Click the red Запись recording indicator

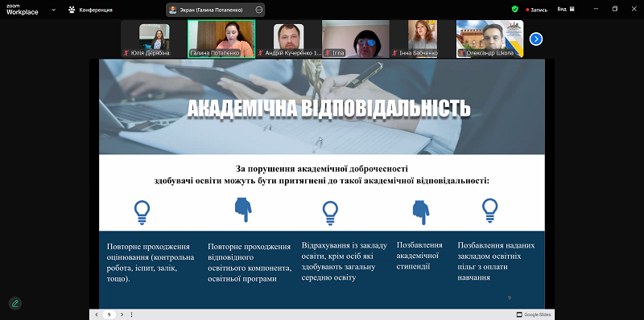(536, 10)
